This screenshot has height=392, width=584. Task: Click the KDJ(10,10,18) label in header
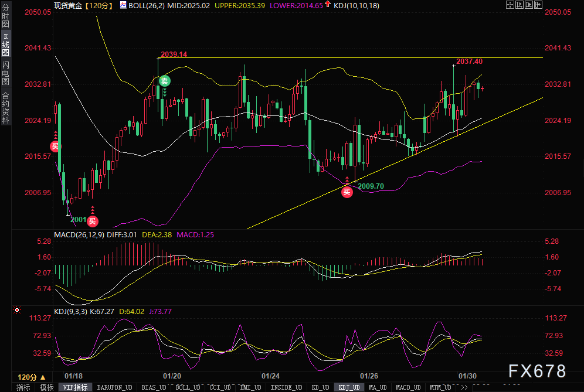coord(356,6)
